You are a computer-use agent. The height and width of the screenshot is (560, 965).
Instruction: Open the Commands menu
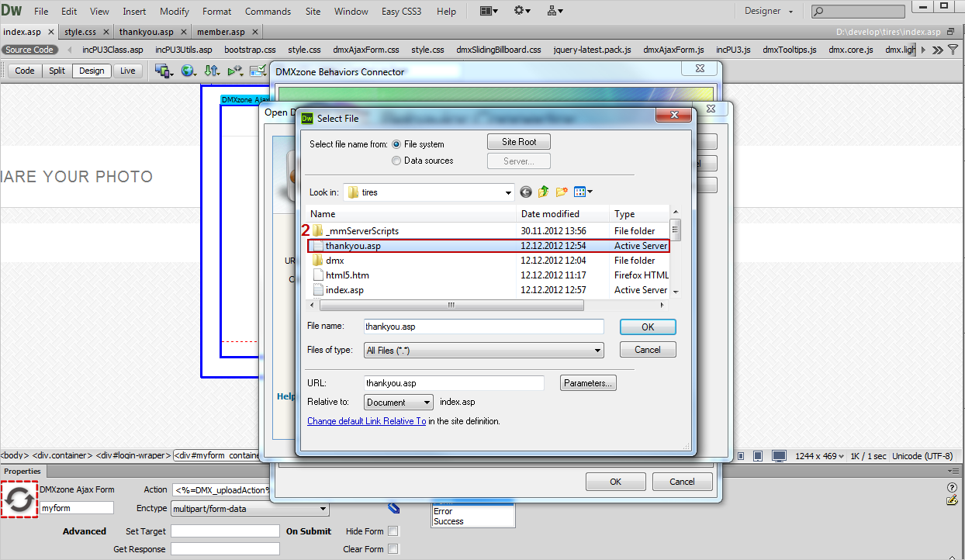tap(268, 12)
